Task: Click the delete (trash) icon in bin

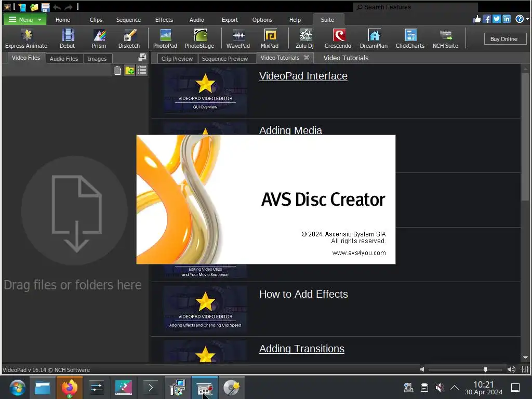Action: pos(117,71)
